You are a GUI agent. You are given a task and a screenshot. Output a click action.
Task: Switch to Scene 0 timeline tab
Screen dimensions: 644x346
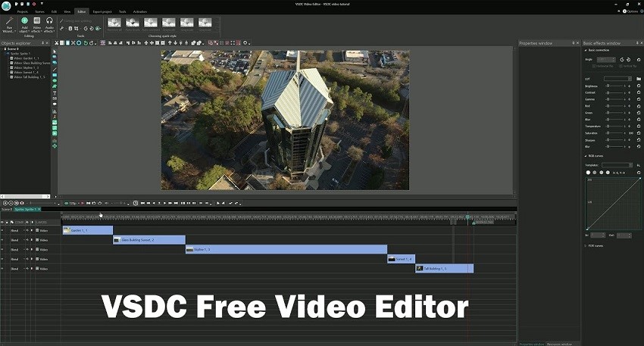click(x=7, y=209)
